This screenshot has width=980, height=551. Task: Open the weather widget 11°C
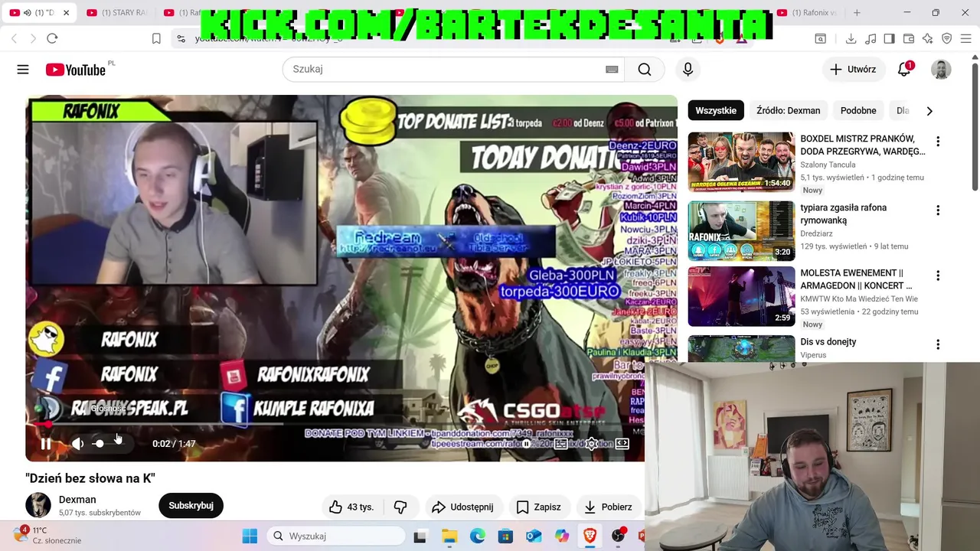(x=47, y=535)
